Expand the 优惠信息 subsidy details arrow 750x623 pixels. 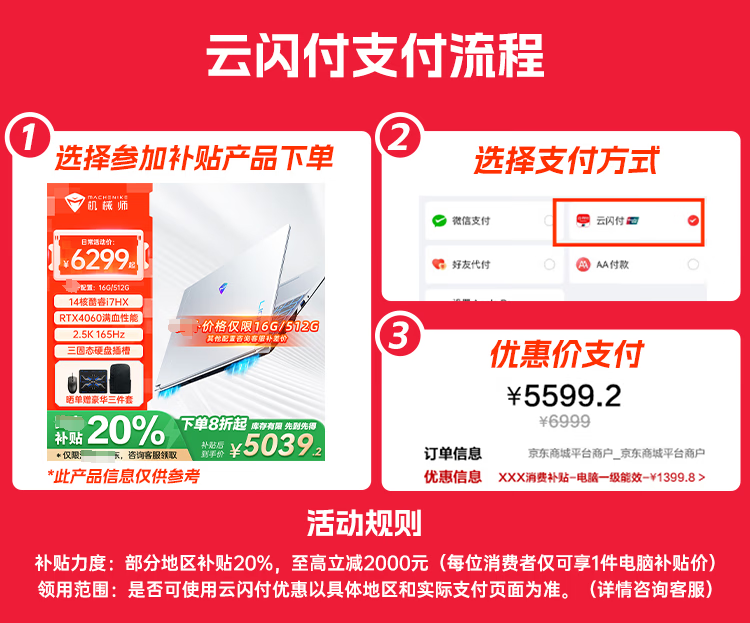pyautogui.click(x=702, y=477)
